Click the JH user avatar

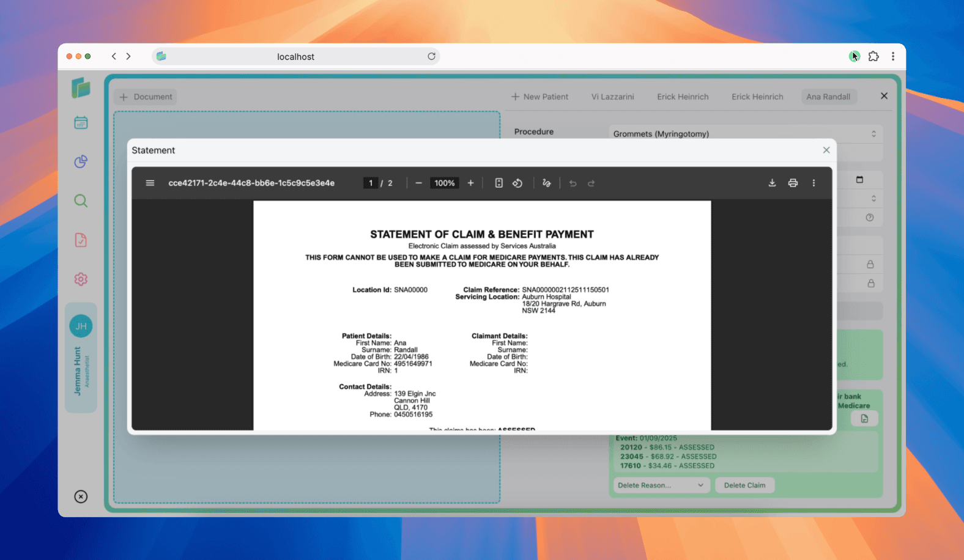[81, 326]
